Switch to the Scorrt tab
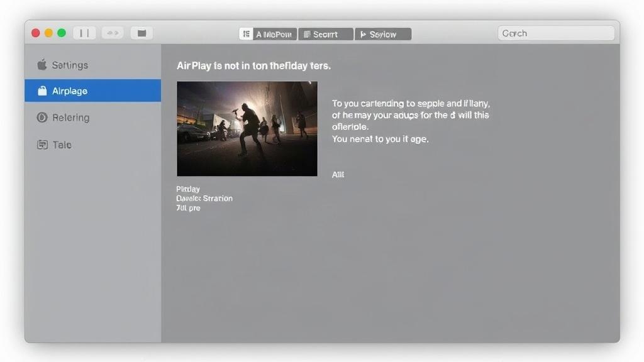This screenshot has width=644, height=362. (x=326, y=35)
